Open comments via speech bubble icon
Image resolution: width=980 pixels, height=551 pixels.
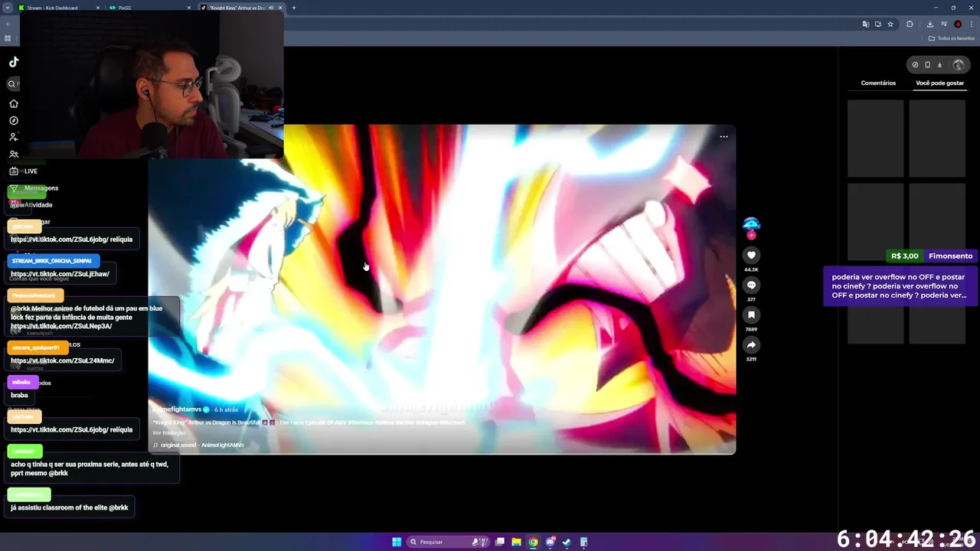[x=751, y=285]
